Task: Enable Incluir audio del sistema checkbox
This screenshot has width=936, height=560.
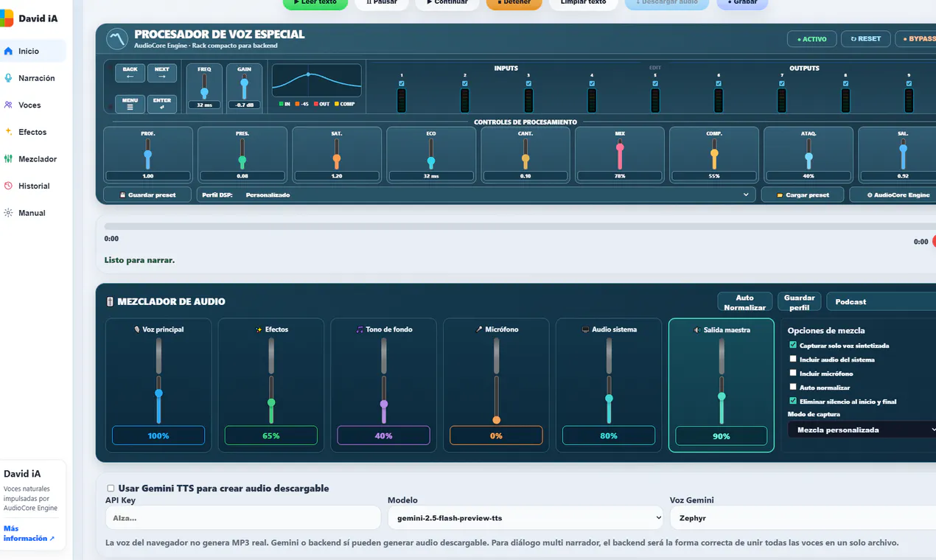Action: [x=793, y=359]
